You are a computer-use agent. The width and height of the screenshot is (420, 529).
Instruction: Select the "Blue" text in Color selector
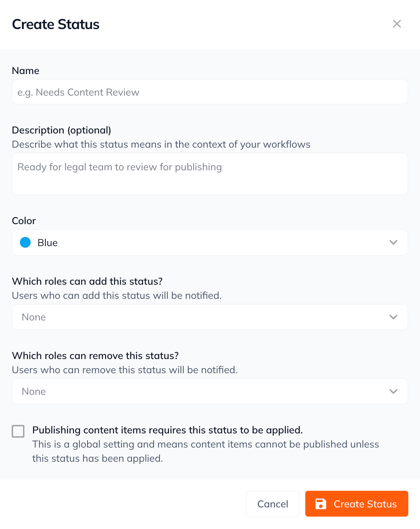pyautogui.click(x=47, y=243)
